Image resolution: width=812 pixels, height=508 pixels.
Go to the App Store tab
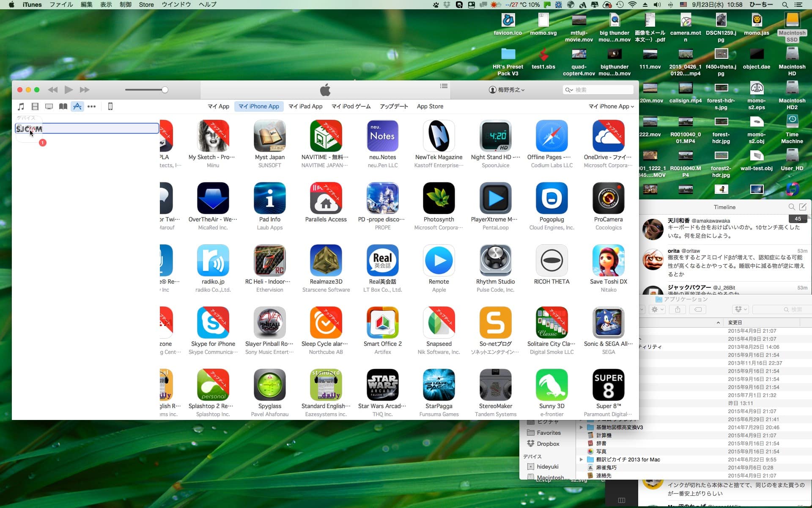[x=430, y=107]
